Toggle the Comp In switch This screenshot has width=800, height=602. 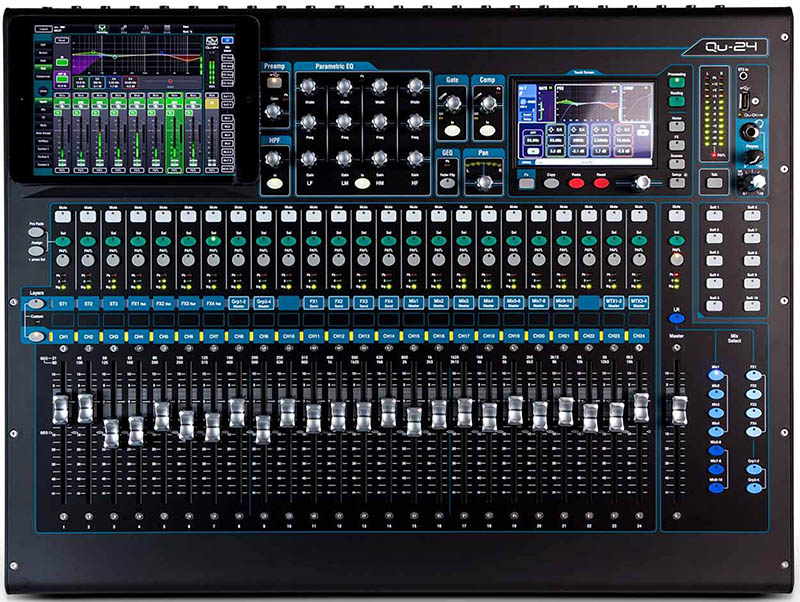pos(487,130)
